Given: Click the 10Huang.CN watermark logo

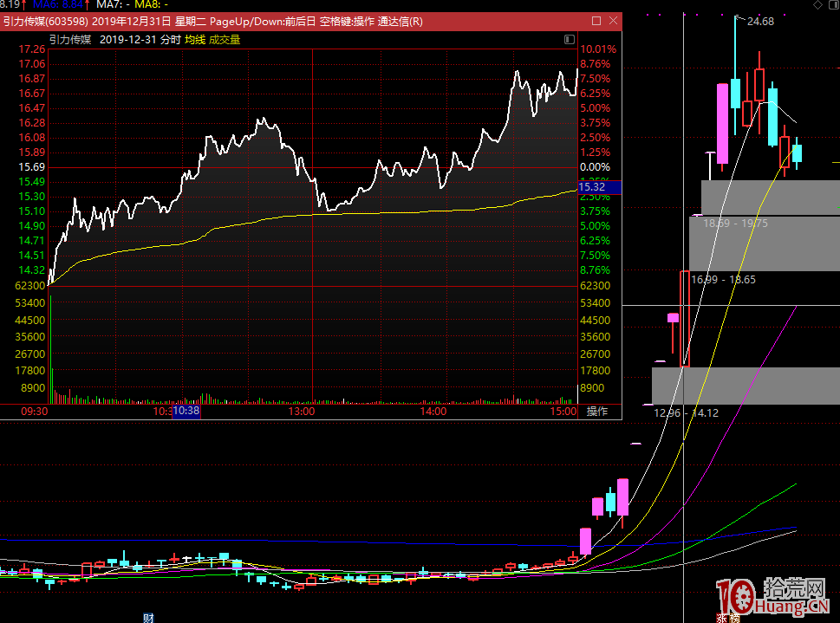Looking at the screenshot, I should pos(772,595).
